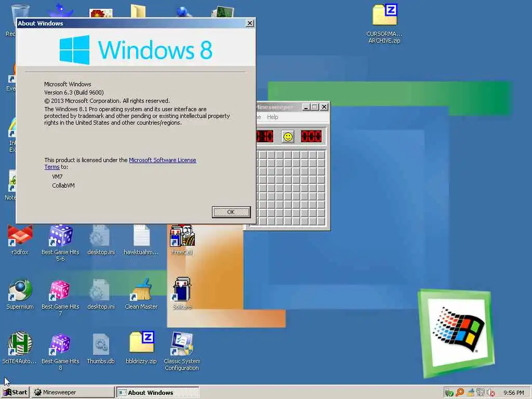Image resolution: width=532 pixels, height=399 pixels.
Task: Open the Start menu
Action: click(15, 393)
